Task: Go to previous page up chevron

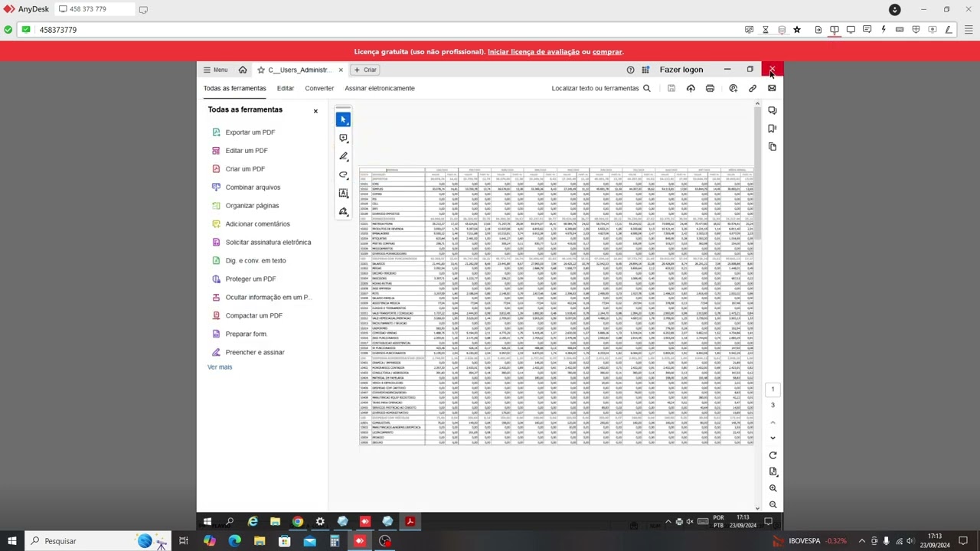Action: (773, 422)
